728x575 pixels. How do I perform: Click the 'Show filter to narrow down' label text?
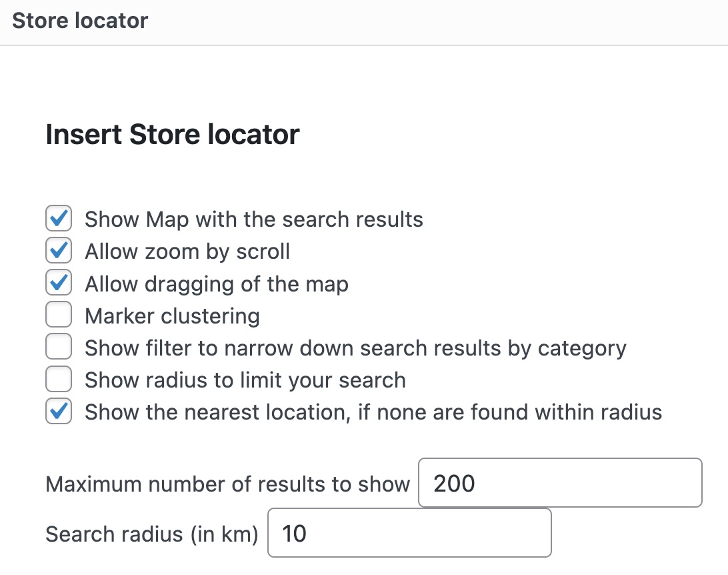[x=355, y=348]
